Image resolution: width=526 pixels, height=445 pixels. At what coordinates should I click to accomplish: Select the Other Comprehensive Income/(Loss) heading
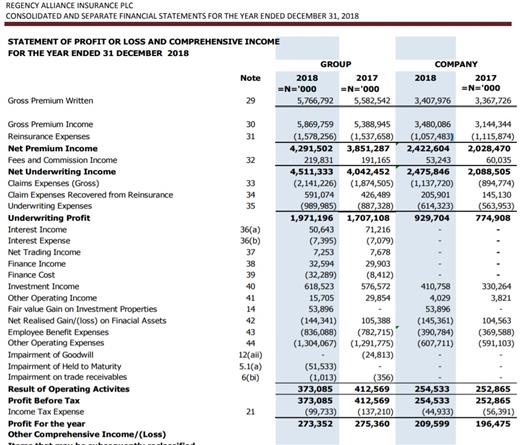(87, 435)
